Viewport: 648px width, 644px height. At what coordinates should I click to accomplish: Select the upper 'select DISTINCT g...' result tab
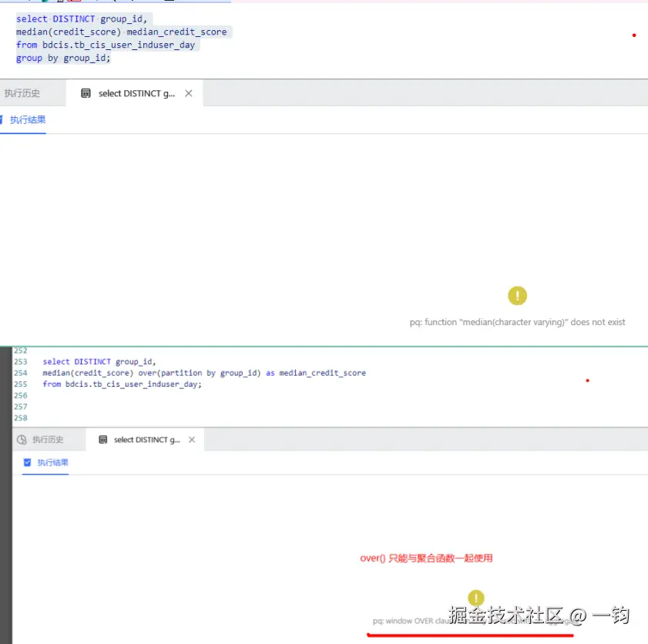coord(136,93)
